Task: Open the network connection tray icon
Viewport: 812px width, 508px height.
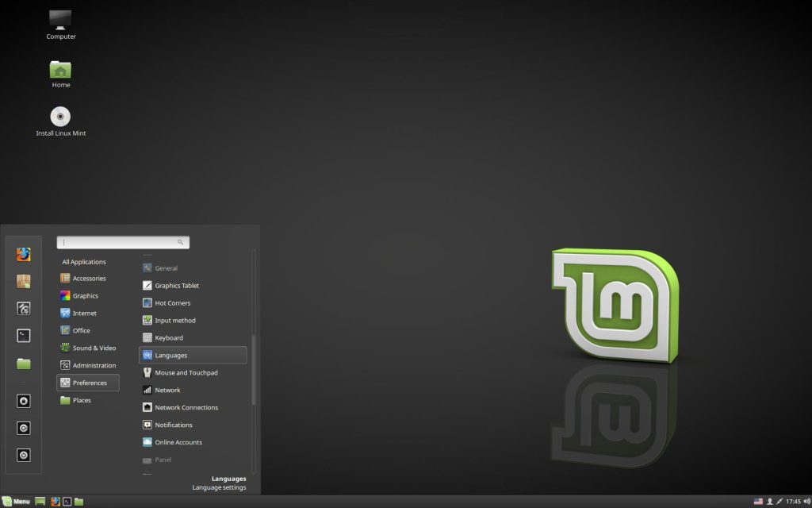Action: [x=779, y=502]
